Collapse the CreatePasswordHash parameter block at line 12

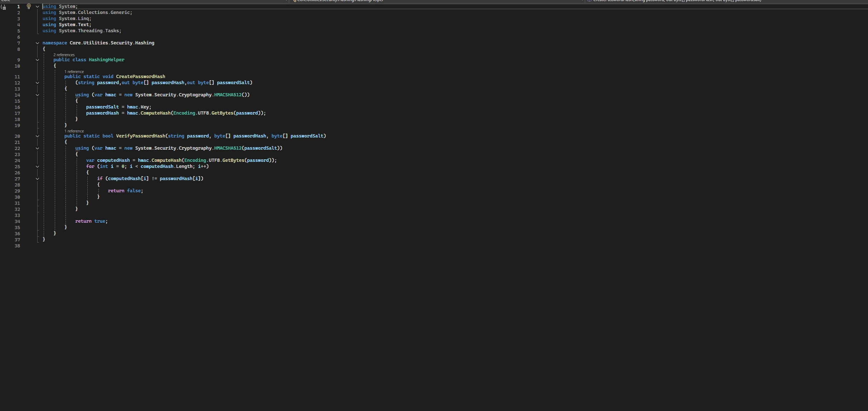coord(37,83)
